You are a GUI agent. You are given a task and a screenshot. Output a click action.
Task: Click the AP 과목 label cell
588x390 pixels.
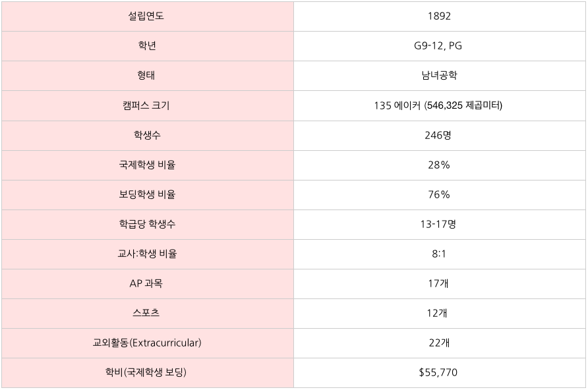coord(146,283)
